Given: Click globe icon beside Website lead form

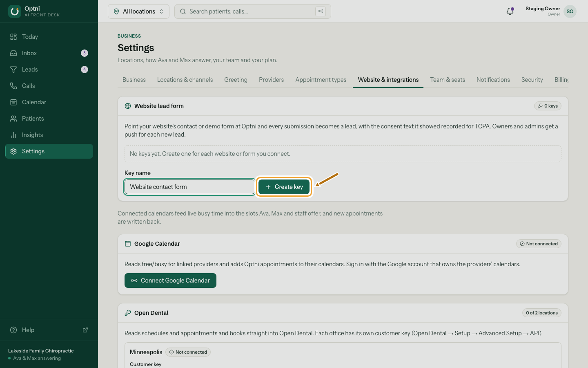Looking at the screenshot, I should coord(128,106).
